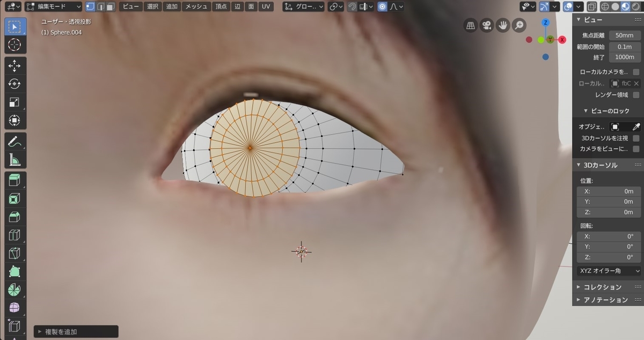Open the ビュー menu
The height and width of the screenshot is (340, 644).
tap(130, 7)
